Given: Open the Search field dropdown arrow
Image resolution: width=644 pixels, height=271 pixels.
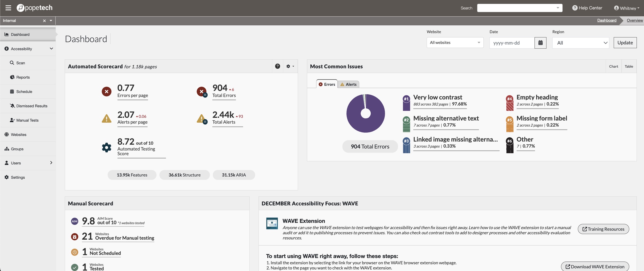Looking at the screenshot, I should pyautogui.click(x=558, y=8).
